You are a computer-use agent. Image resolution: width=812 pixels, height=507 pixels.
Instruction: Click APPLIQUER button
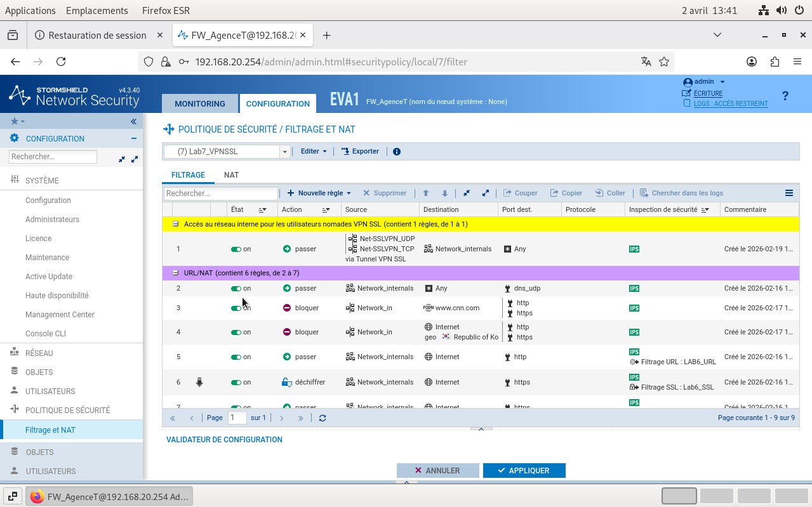tap(524, 470)
